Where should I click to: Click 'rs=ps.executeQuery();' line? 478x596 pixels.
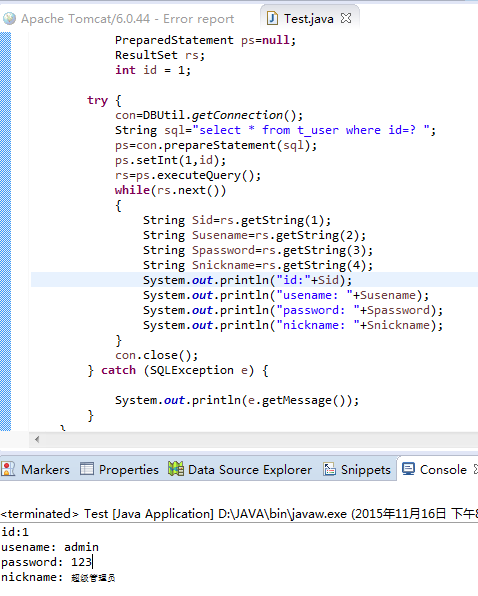(188, 175)
